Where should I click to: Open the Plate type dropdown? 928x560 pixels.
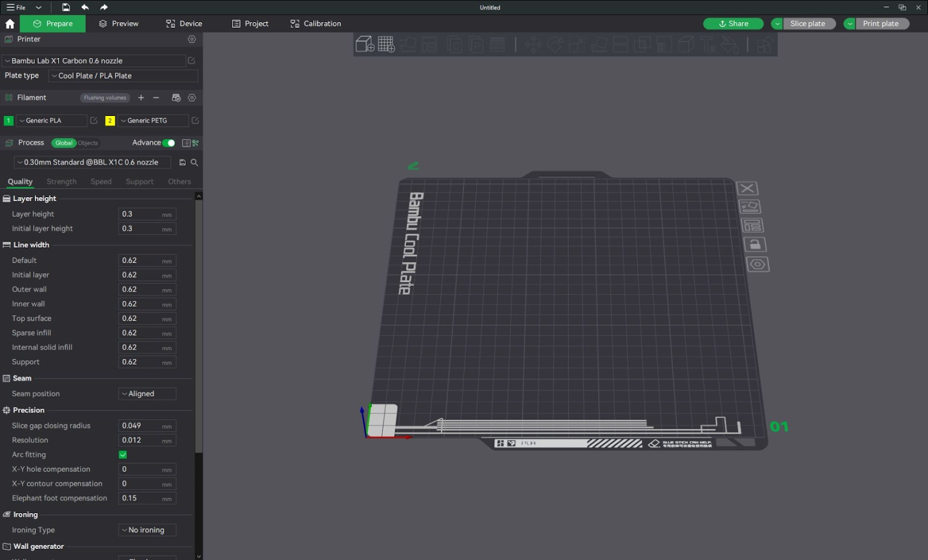(x=123, y=76)
